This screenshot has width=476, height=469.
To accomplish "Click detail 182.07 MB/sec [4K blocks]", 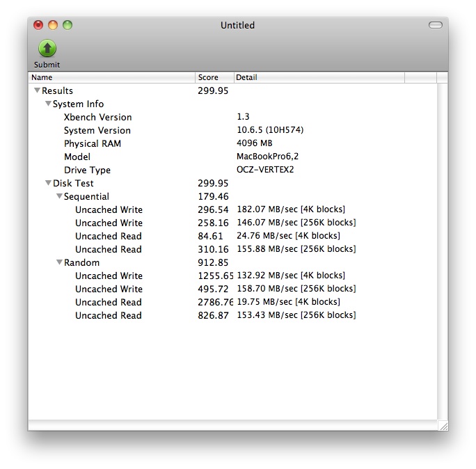I will tap(291, 209).
